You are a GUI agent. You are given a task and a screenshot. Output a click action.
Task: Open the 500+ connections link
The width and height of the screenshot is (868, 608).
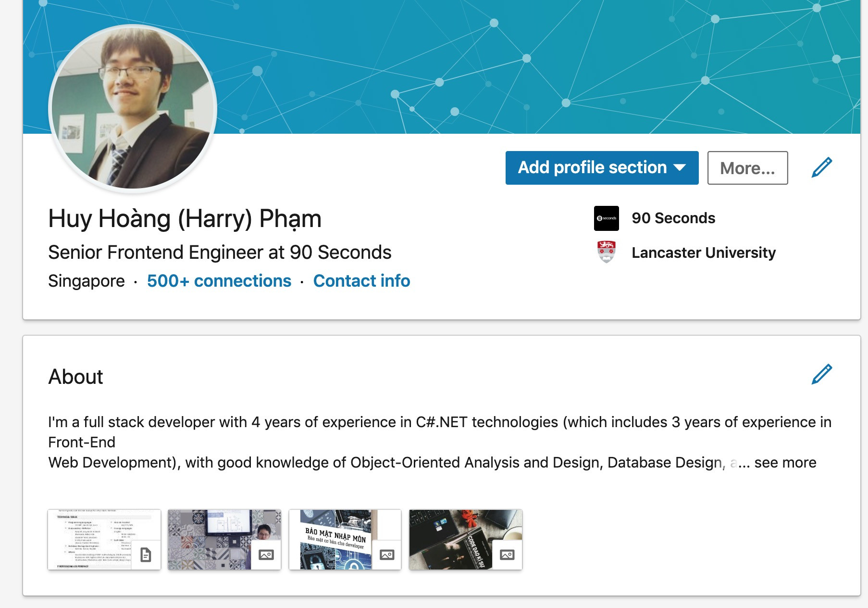[x=219, y=281]
